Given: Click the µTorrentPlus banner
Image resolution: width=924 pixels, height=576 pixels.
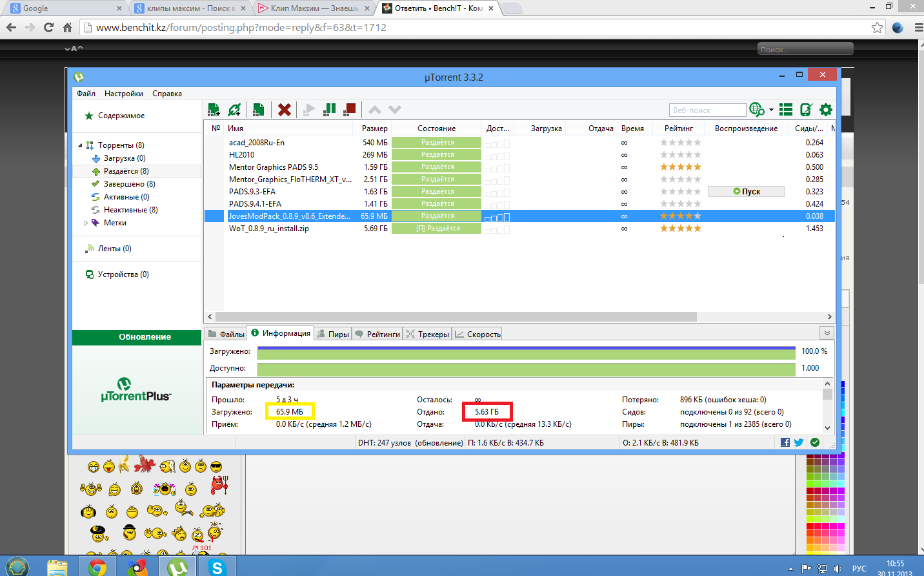Looking at the screenshot, I should coord(136,390).
